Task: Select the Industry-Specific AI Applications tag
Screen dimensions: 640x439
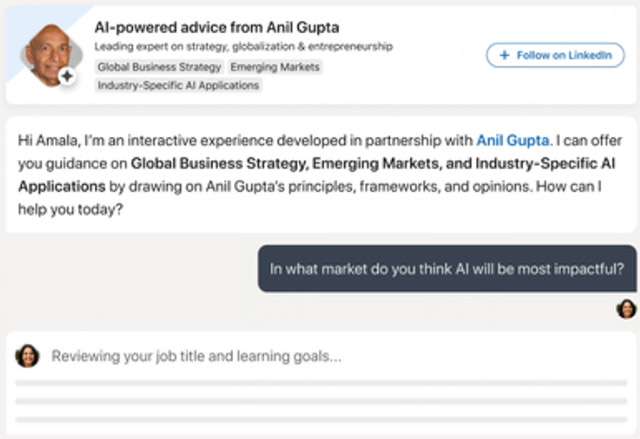Action: pyautogui.click(x=178, y=86)
